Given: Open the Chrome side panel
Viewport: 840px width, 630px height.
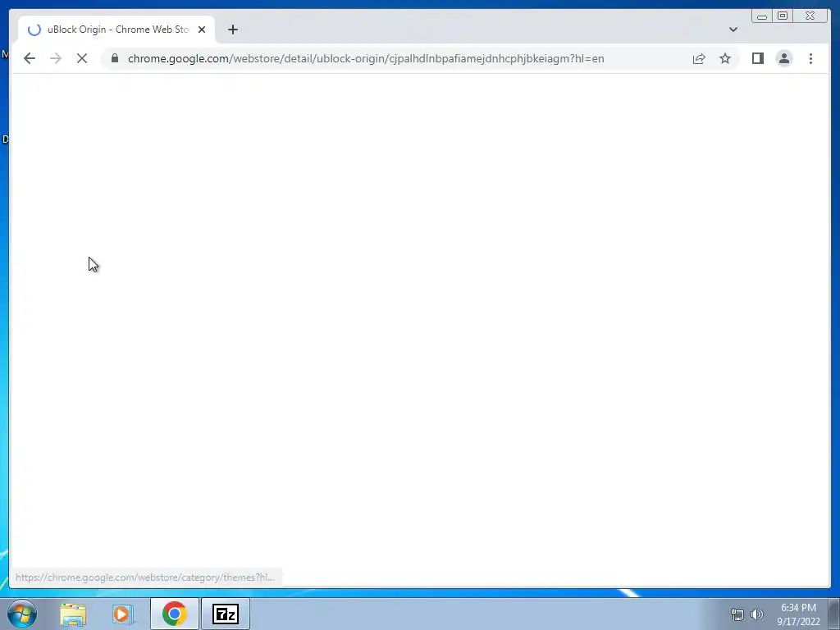Looking at the screenshot, I should click(757, 58).
